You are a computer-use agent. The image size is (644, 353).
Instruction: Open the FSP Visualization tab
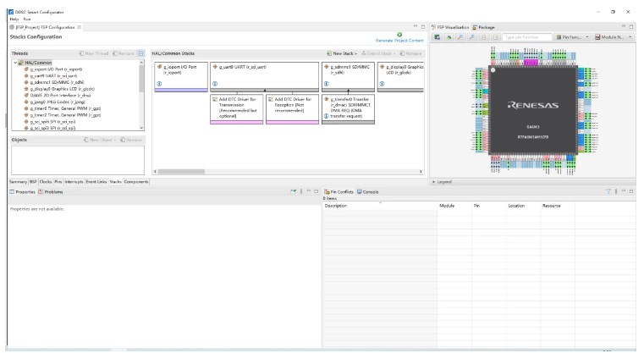tap(449, 27)
